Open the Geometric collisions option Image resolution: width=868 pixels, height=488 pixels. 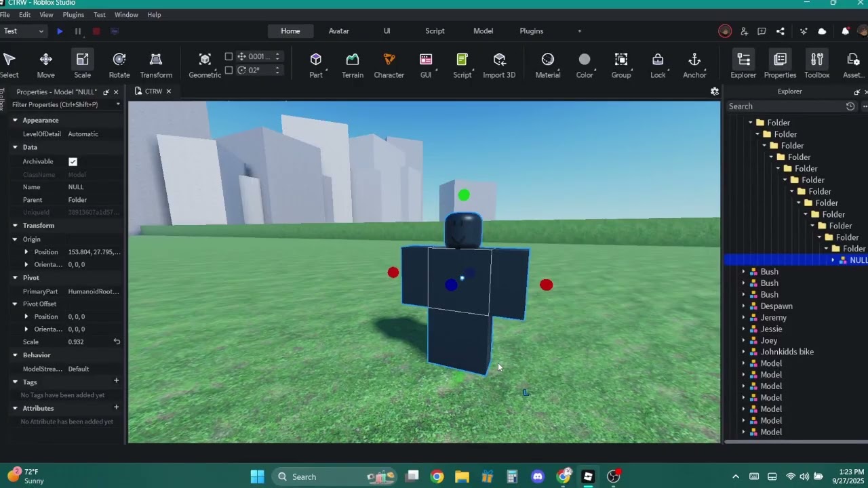[x=205, y=66]
